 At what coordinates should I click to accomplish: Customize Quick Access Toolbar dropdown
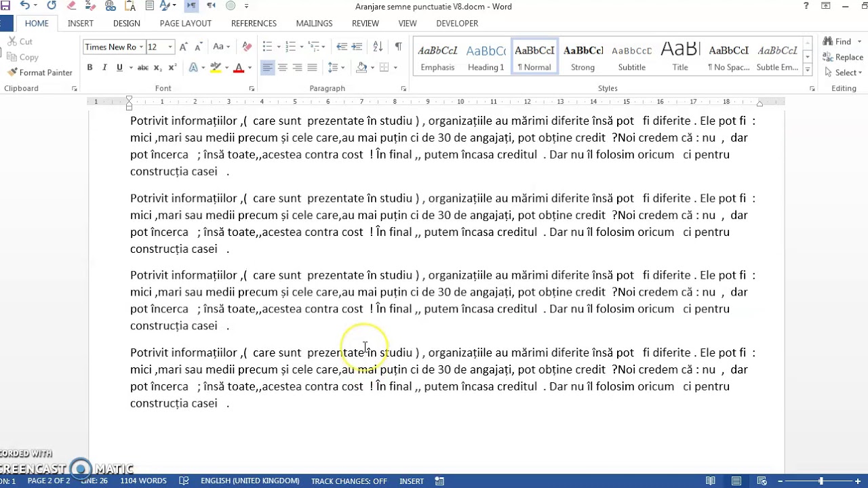pos(247,6)
